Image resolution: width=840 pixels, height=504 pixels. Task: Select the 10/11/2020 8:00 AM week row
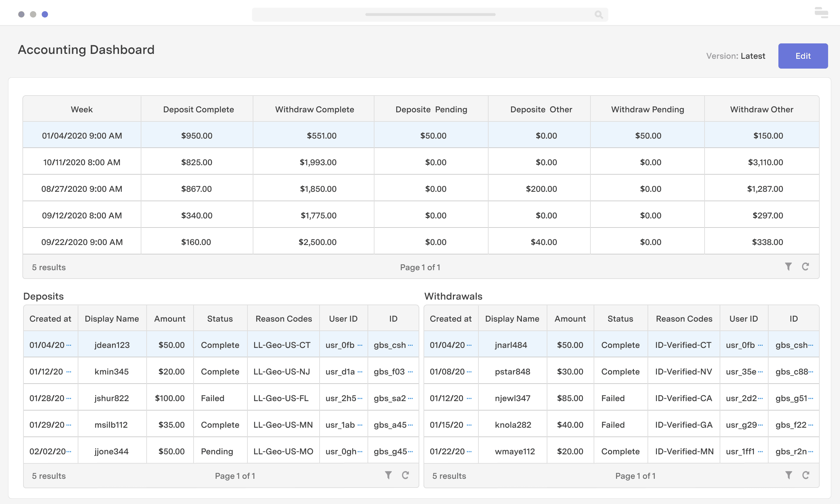click(82, 162)
